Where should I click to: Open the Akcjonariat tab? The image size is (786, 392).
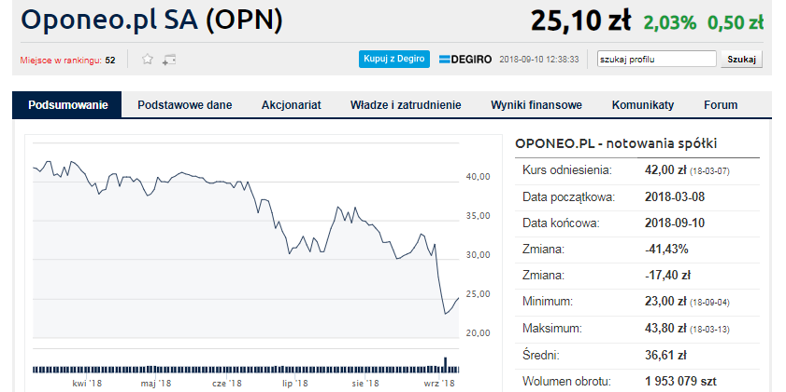[291, 105]
